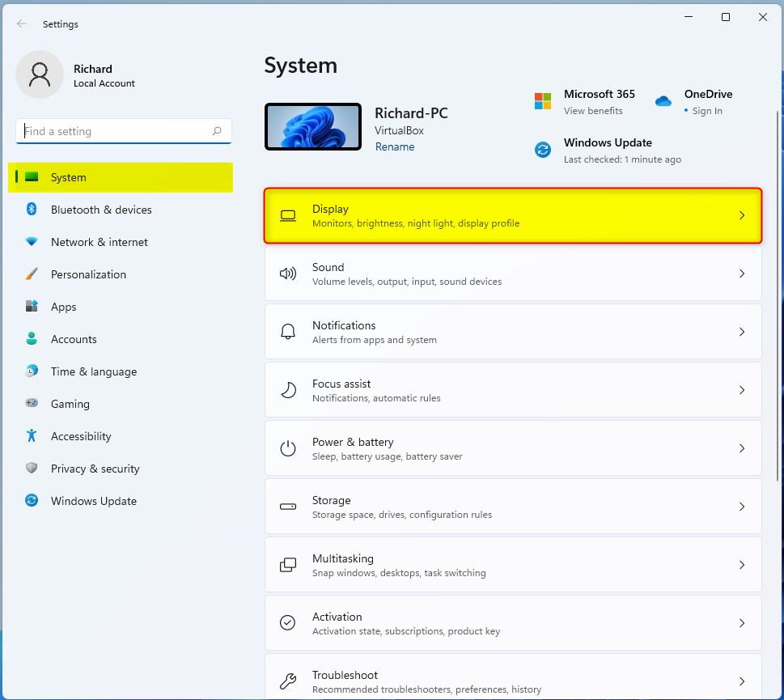Open the Network & internet section
Viewport: 784px width, 700px height.
coord(99,242)
